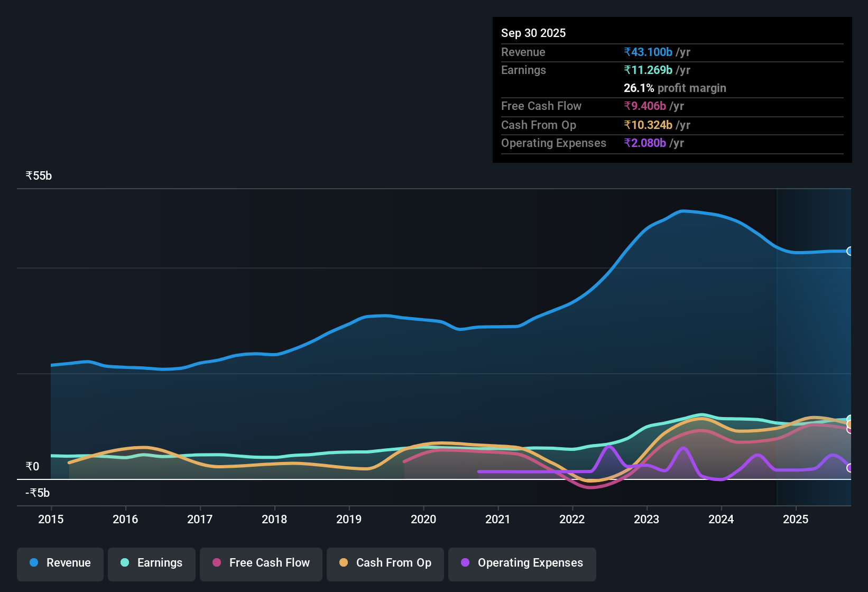Toggle the Revenue series visibility
Image resolution: width=868 pixels, height=592 pixels.
pyautogui.click(x=60, y=563)
